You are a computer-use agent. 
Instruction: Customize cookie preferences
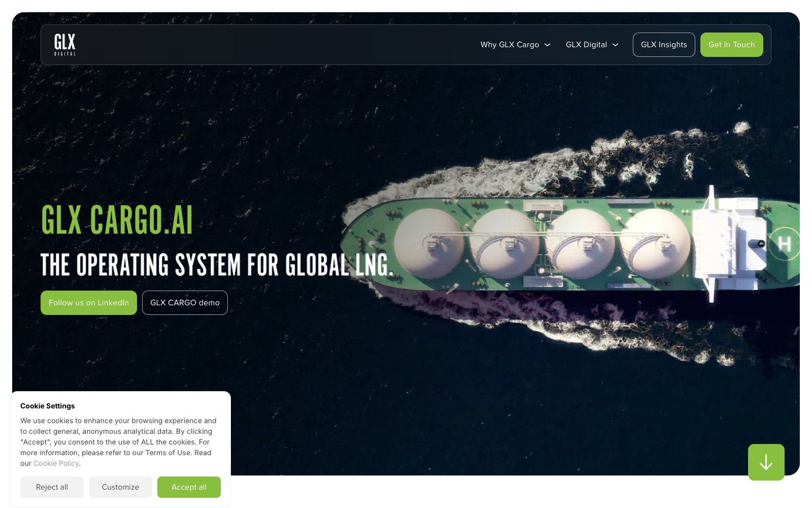click(x=120, y=487)
